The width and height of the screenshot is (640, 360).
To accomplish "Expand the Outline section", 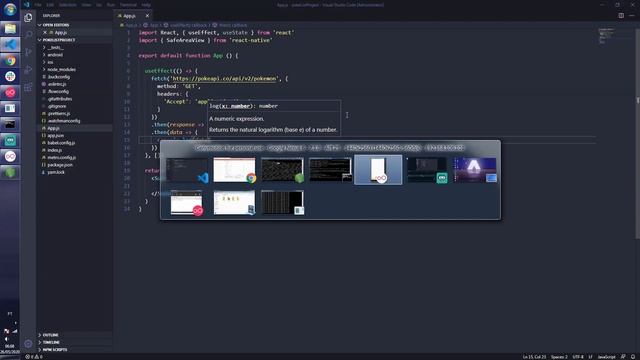I will [x=50, y=335].
